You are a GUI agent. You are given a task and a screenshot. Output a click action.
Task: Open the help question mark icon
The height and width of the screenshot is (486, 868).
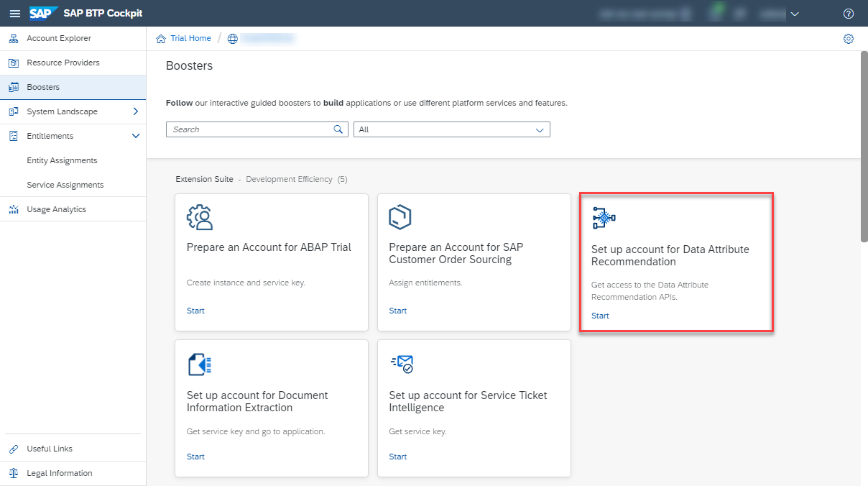(849, 14)
